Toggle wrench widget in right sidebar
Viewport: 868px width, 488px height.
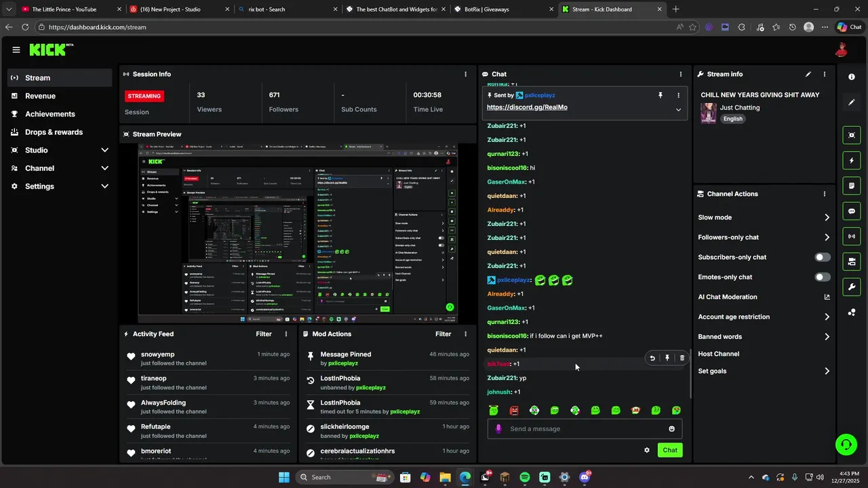(x=852, y=287)
